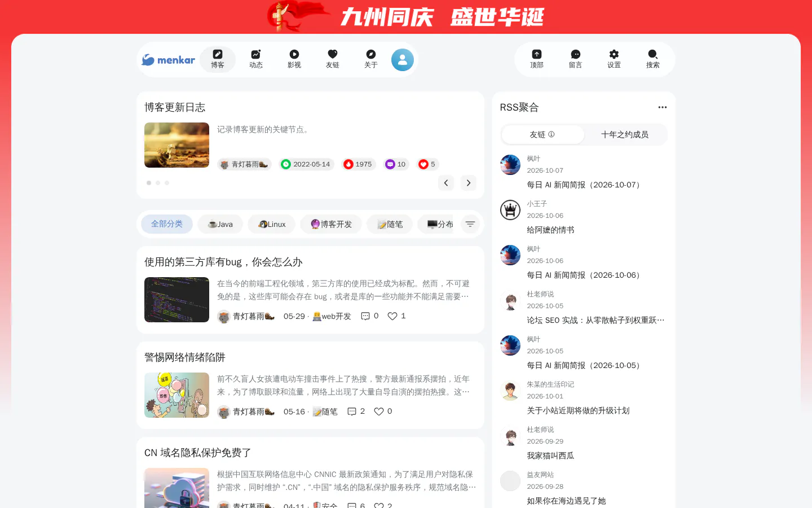Jump to top with 顶部 icon

[x=537, y=59]
